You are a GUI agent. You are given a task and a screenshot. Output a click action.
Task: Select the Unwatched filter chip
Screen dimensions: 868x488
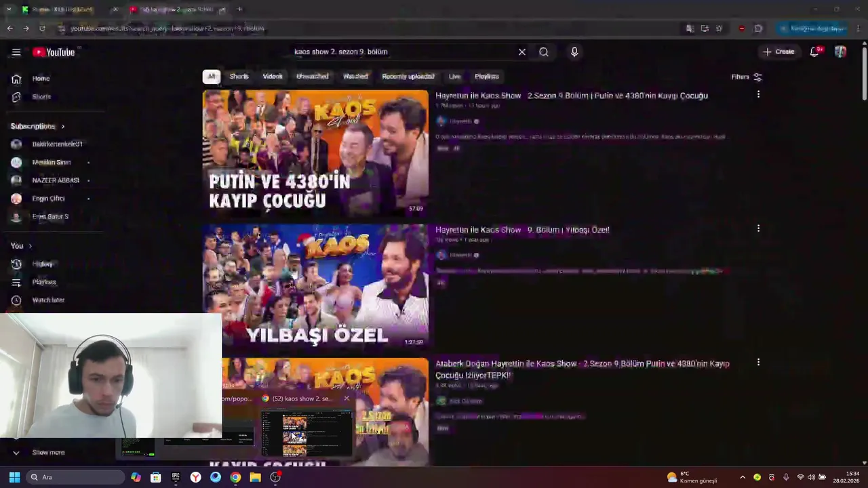pyautogui.click(x=312, y=77)
